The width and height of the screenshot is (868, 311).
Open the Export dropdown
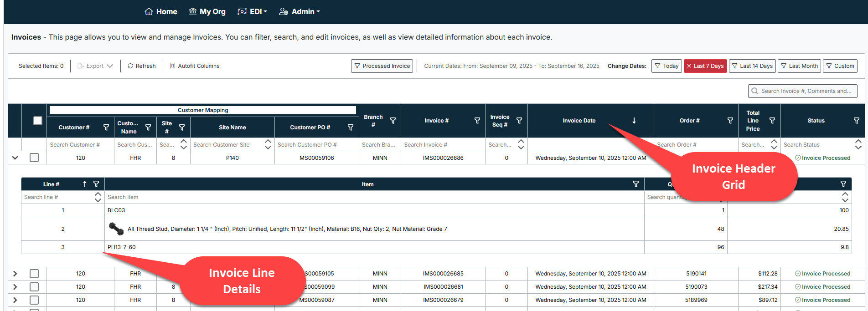point(95,66)
